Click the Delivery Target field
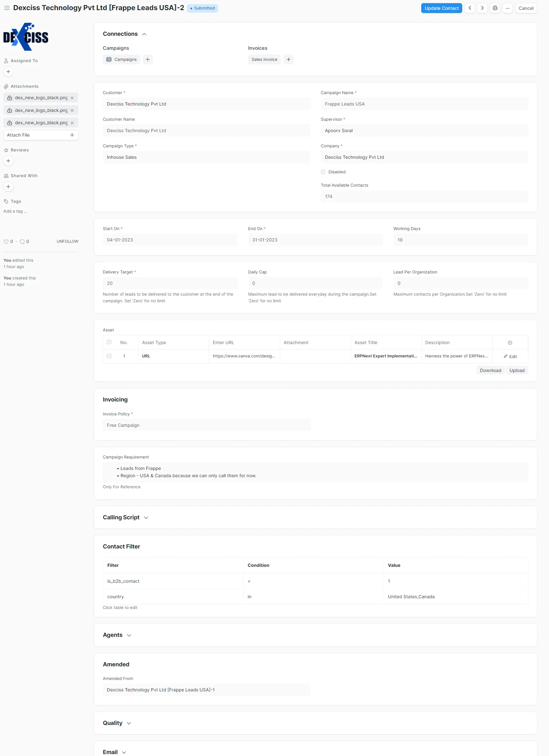The width and height of the screenshot is (549, 756). (170, 283)
